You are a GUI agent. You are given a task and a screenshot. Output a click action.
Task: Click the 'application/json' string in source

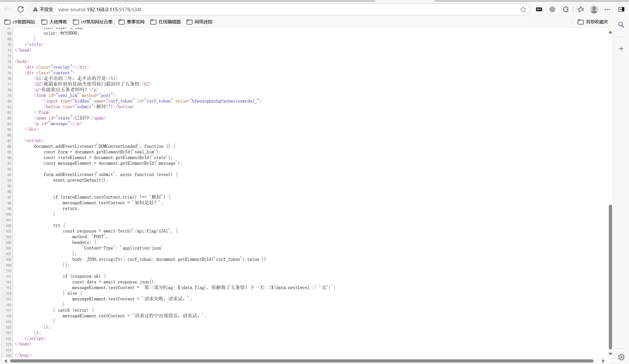click(141, 248)
